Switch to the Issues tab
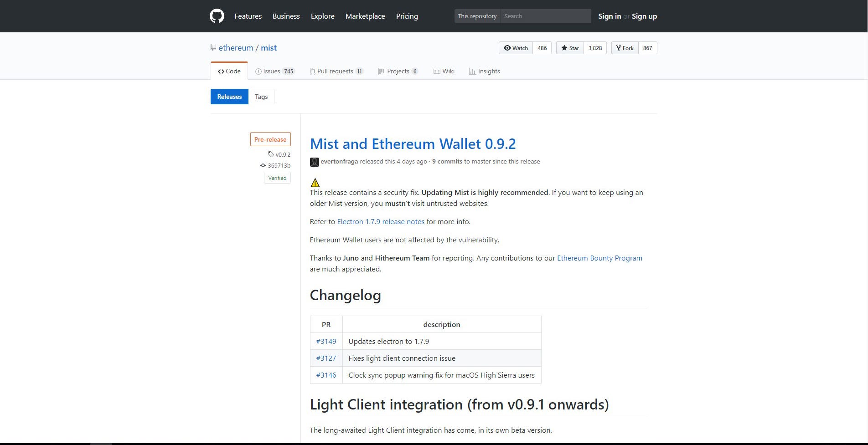 coord(275,71)
